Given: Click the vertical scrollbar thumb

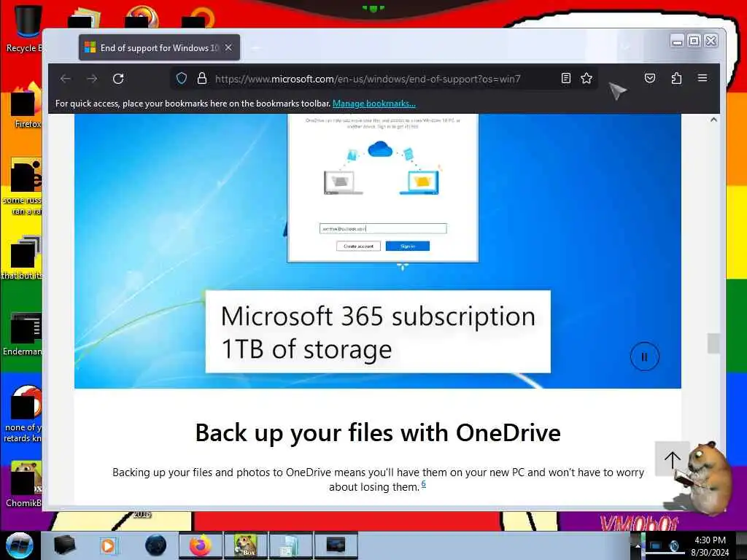Looking at the screenshot, I should 713,343.
